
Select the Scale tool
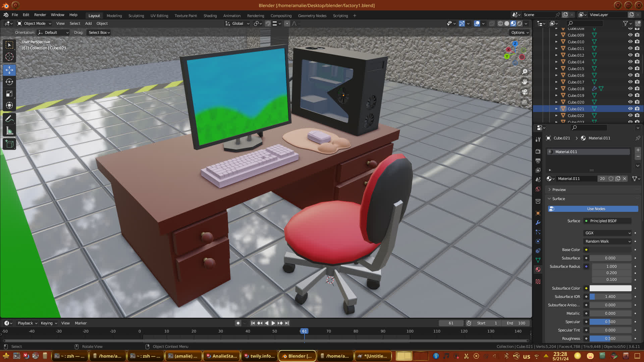[9, 94]
